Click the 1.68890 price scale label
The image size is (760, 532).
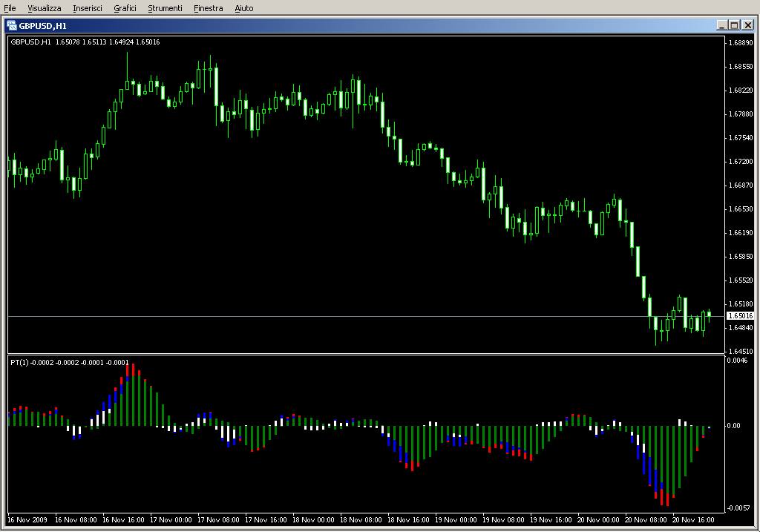[741, 42]
